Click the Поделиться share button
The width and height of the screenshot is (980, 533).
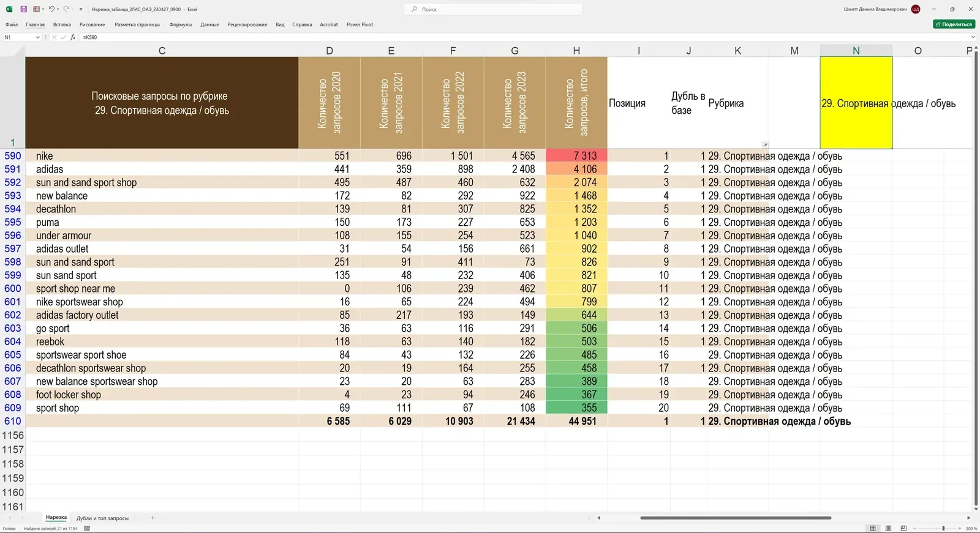(x=954, y=24)
